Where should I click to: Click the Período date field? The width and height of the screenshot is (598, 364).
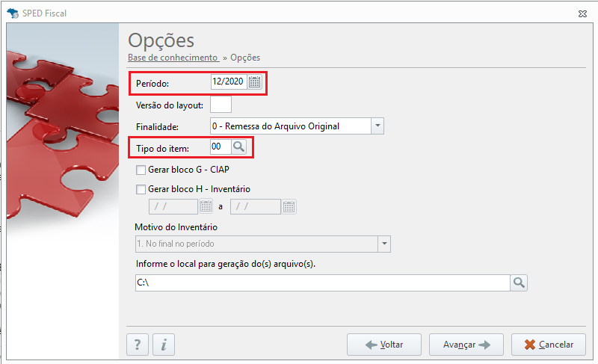coord(229,82)
